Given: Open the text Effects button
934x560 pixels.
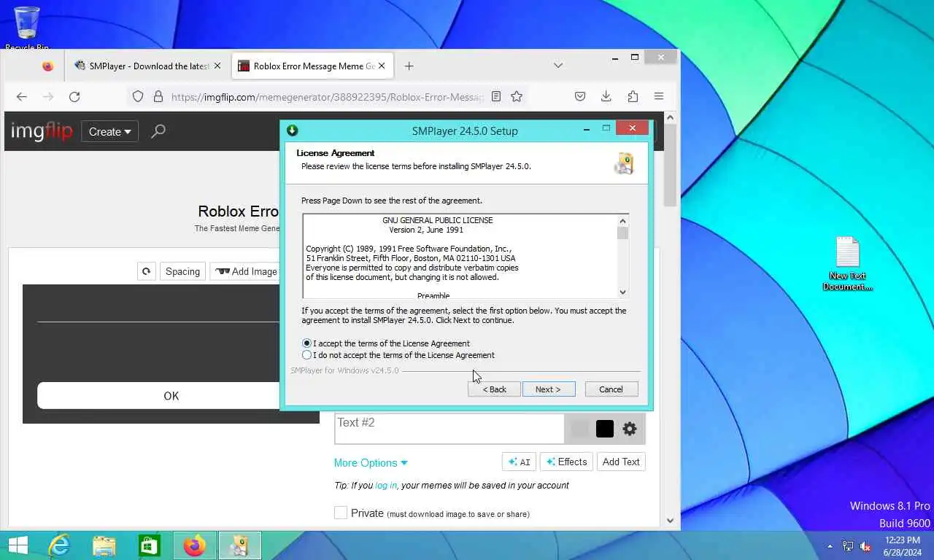Looking at the screenshot, I should click(566, 462).
